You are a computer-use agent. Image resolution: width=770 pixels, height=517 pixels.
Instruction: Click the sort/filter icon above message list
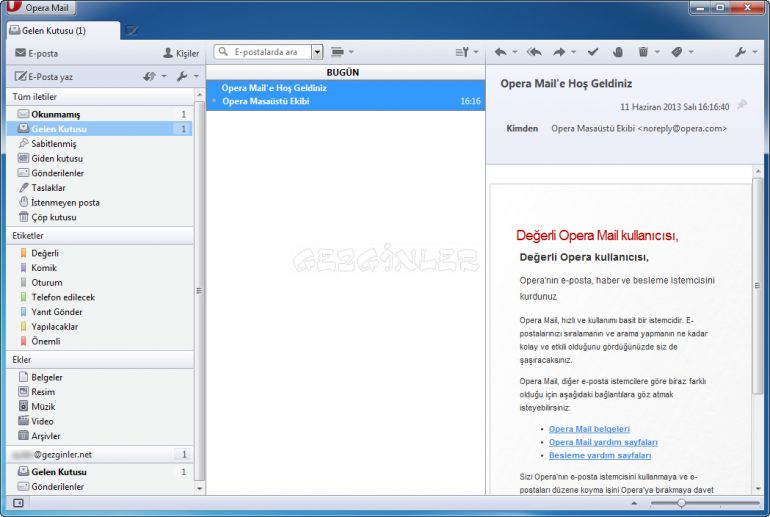pyautogui.click(x=462, y=52)
